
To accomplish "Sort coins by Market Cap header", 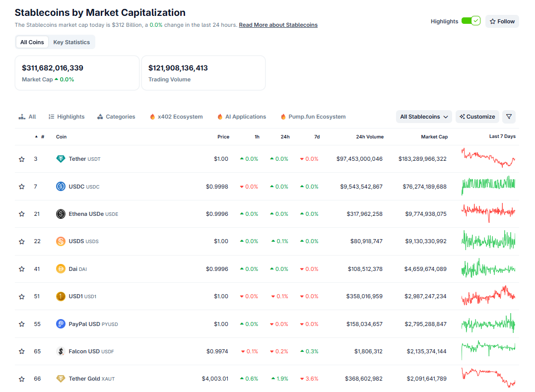I will pos(434,136).
